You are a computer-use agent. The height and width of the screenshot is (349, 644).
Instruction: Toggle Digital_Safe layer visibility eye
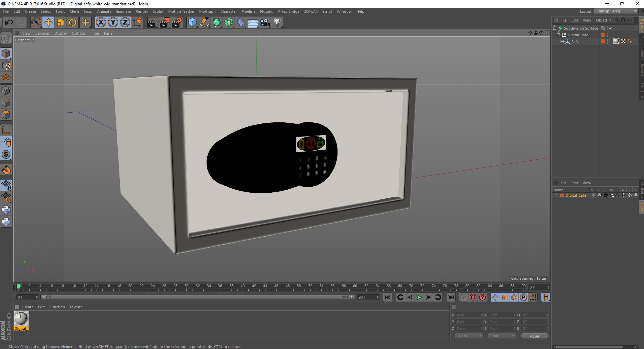pyautogui.click(x=599, y=195)
